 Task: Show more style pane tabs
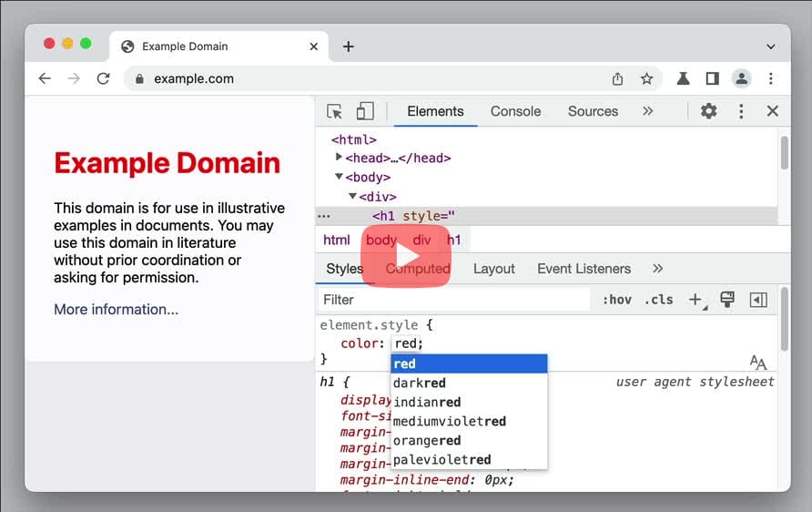click(x=657, y=269)
